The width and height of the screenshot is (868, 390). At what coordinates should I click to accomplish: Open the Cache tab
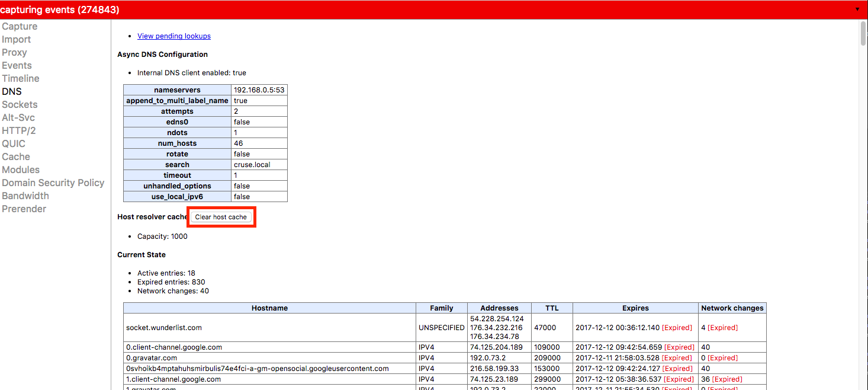click(16, 156)
